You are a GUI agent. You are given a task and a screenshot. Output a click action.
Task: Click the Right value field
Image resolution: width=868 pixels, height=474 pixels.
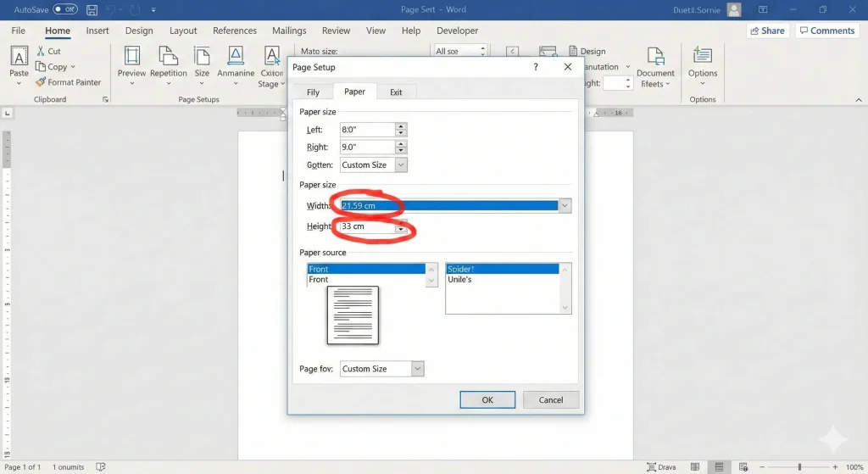coord(368,147)
